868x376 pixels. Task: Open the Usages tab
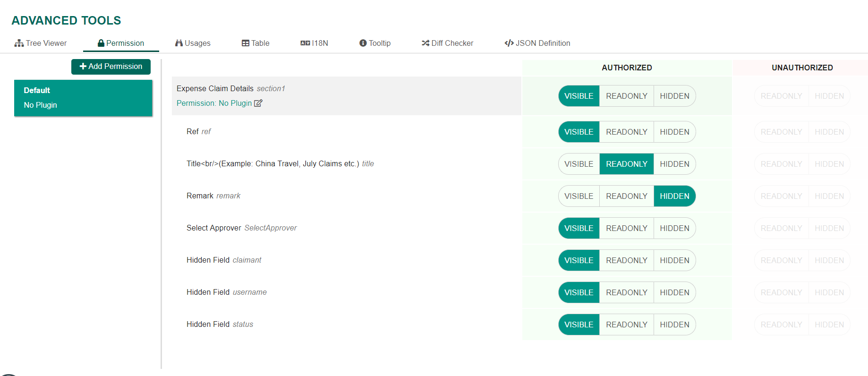[193, 43]
